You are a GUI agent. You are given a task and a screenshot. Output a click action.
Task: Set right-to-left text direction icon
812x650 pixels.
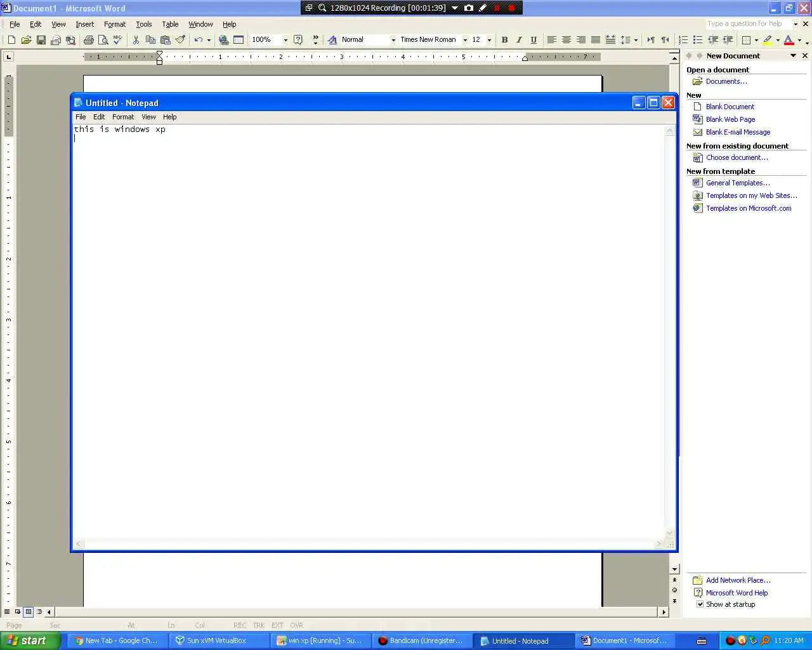tap(665, 39)
